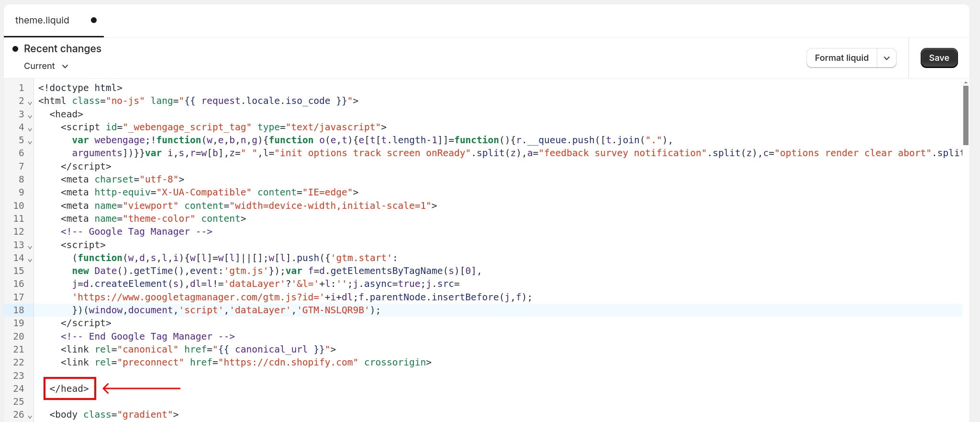980x422 pixels.
Task: Click the GTM-NSLQR9B container ID text
Action: click(333, 310)
